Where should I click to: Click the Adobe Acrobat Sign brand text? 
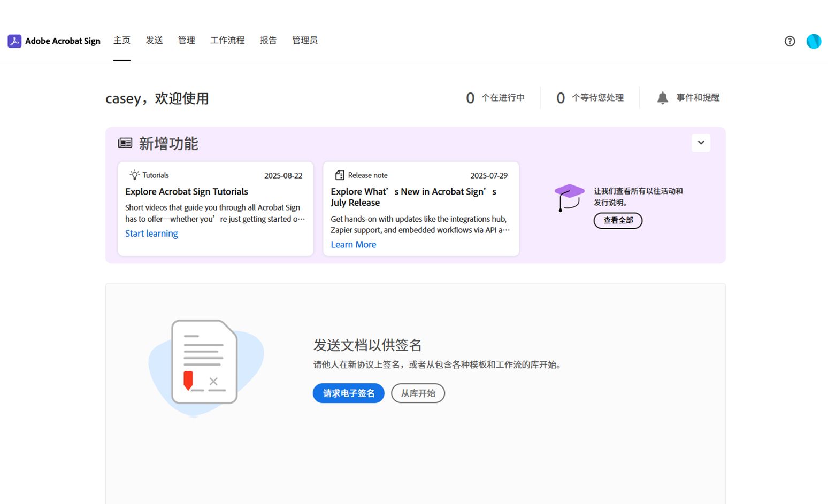coord(63,41)
